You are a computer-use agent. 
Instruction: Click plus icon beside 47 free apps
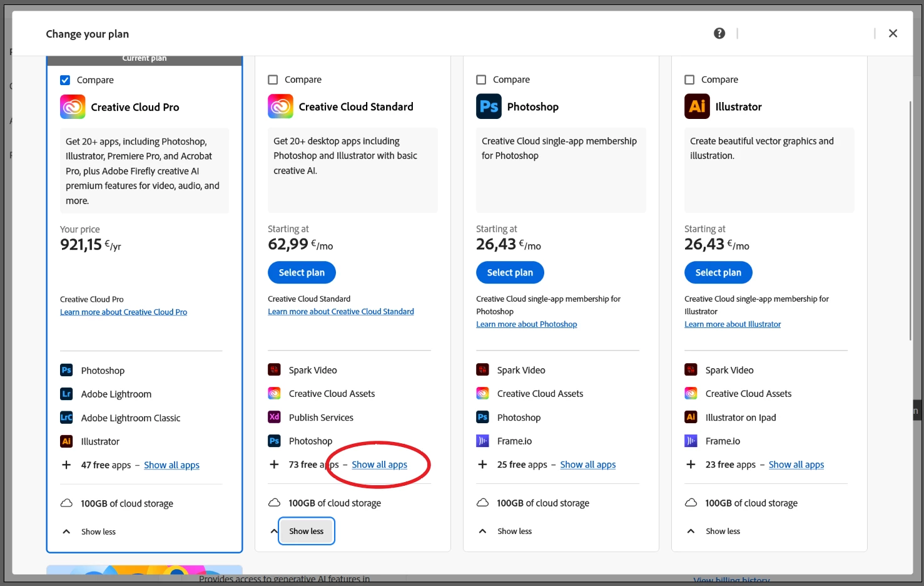pos(66,465)
